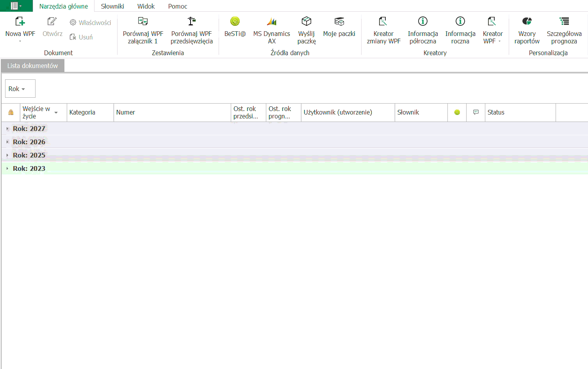Sort by the Status column header
Screen dimensions: 588x369
click(x=520, y=113)
